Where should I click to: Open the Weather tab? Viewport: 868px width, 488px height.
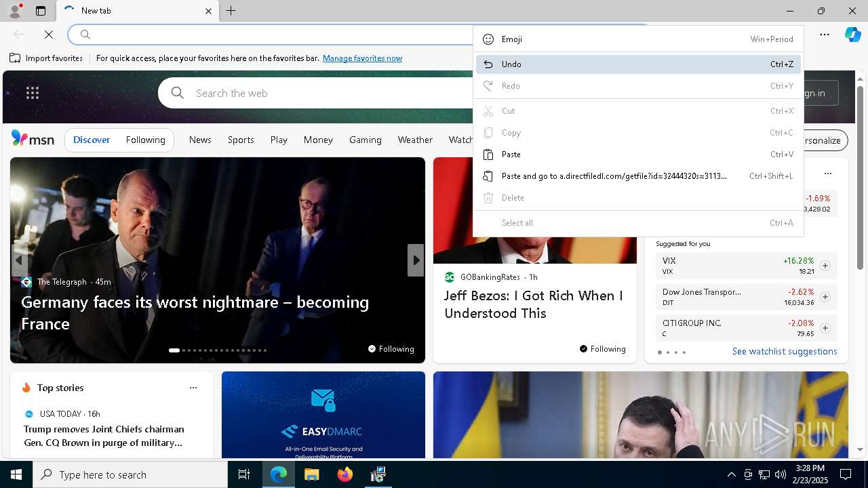coord(415,140)
